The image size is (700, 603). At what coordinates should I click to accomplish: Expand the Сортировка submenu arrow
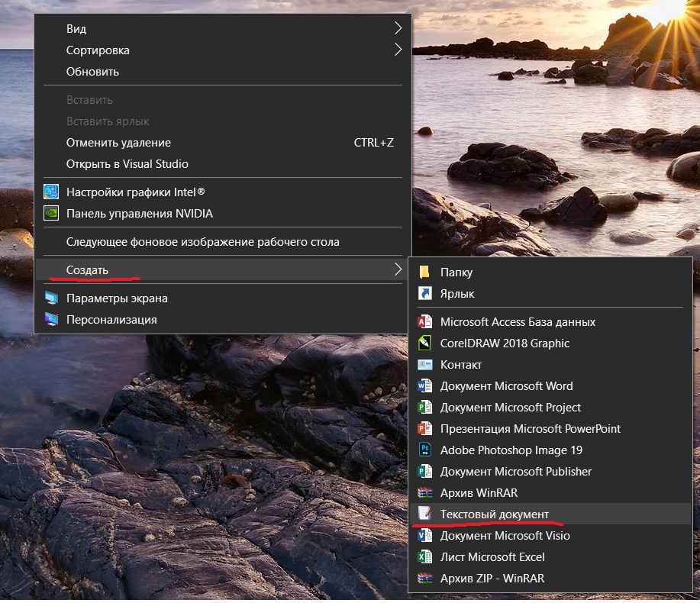pos(398,50)
